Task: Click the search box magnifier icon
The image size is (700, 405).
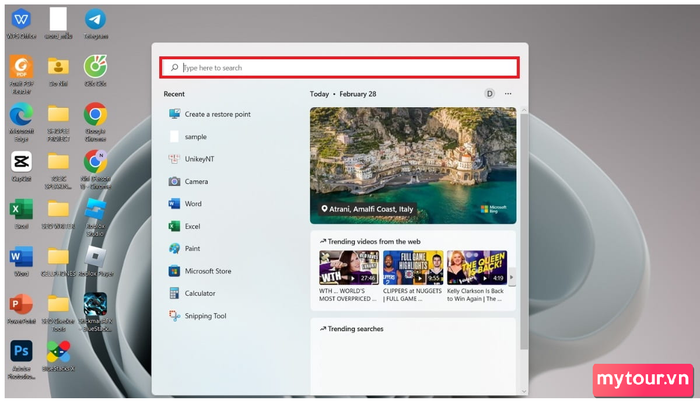Action: pos(175,67)
